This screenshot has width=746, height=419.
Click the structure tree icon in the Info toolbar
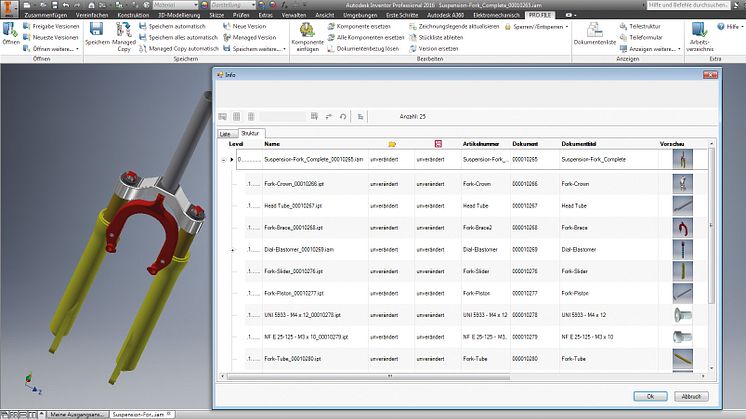point(360,117)
